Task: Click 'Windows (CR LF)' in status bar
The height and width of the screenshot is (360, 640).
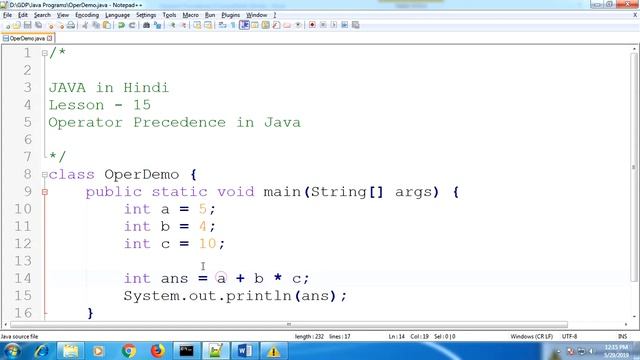Action: click(531, 336)
